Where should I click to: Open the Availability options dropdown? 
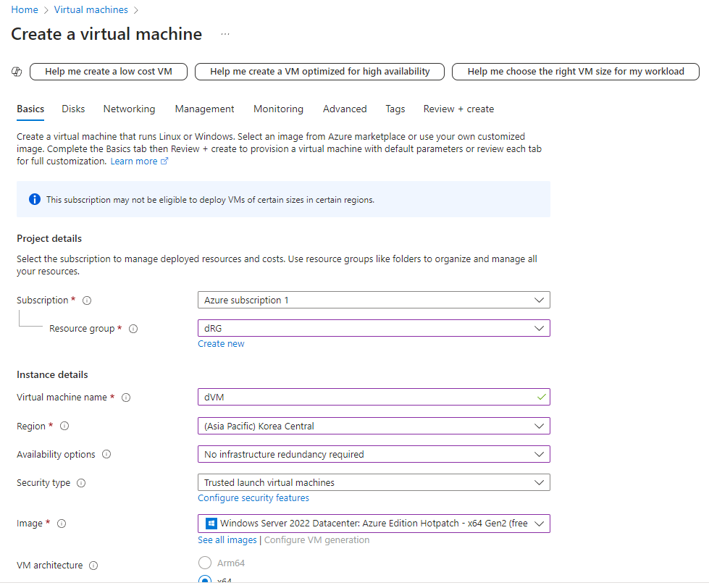point(374,454)
